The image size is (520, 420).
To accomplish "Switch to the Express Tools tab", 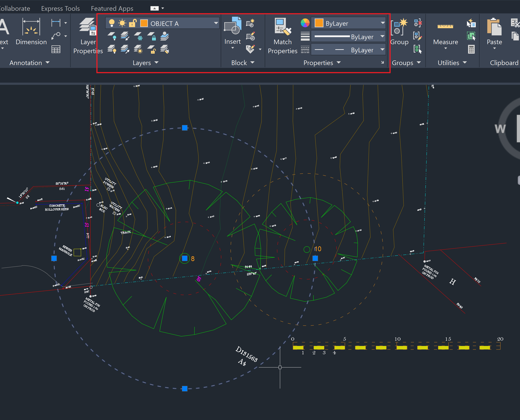I will (x=60, y=8).
